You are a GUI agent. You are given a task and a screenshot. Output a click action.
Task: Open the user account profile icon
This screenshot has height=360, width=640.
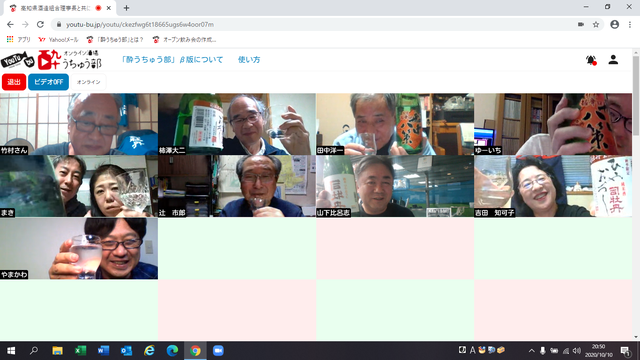click(x=613, y=60)
